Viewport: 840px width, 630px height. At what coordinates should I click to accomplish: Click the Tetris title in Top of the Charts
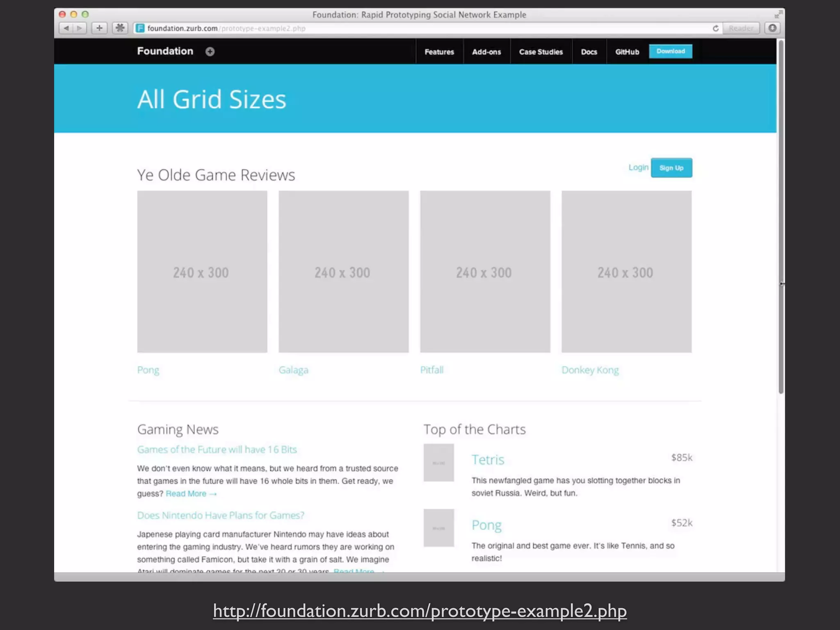click(x=488, y=460)
